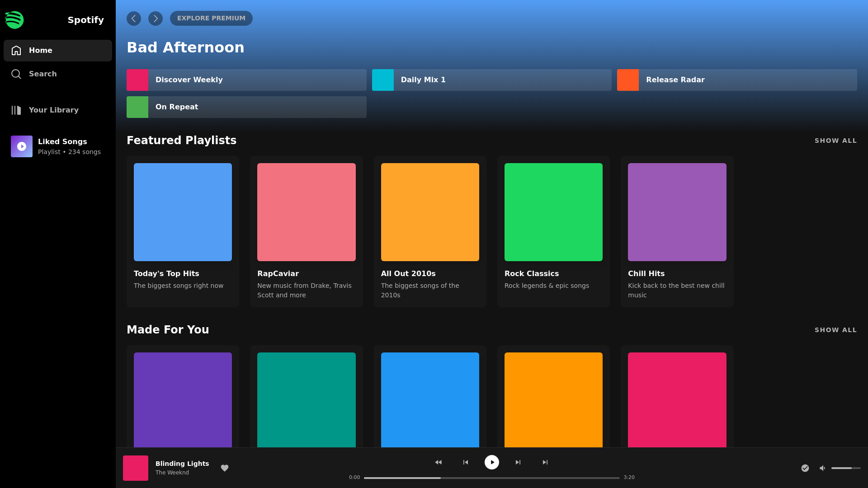Open the Rock Classics playlist card
Image resolution: width=868 pixels, height=488 pixels.
tap(553, 231)
